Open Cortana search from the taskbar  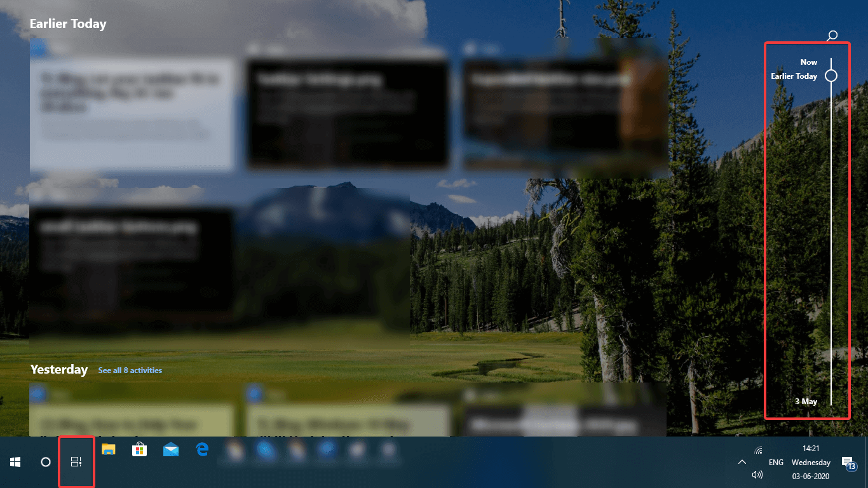click(x=45, y=462)
